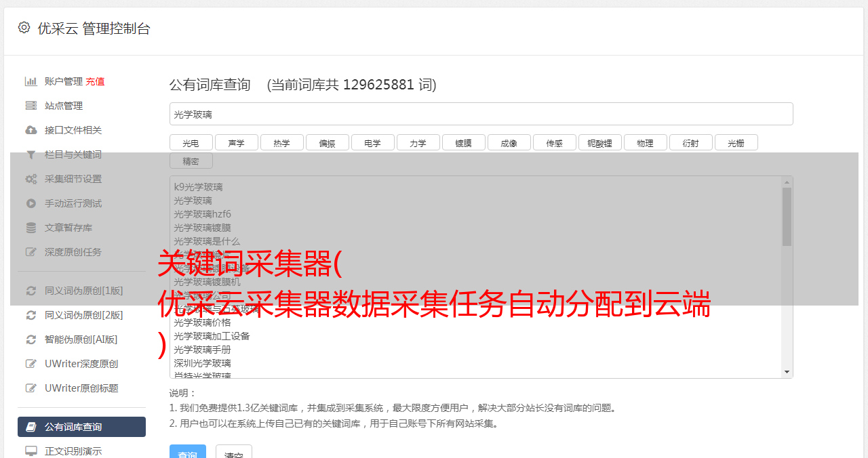Image resolution: width=868 pixels, height=458 pixels.
Task: Select the 力学 tag
Action: pos(418,142)
